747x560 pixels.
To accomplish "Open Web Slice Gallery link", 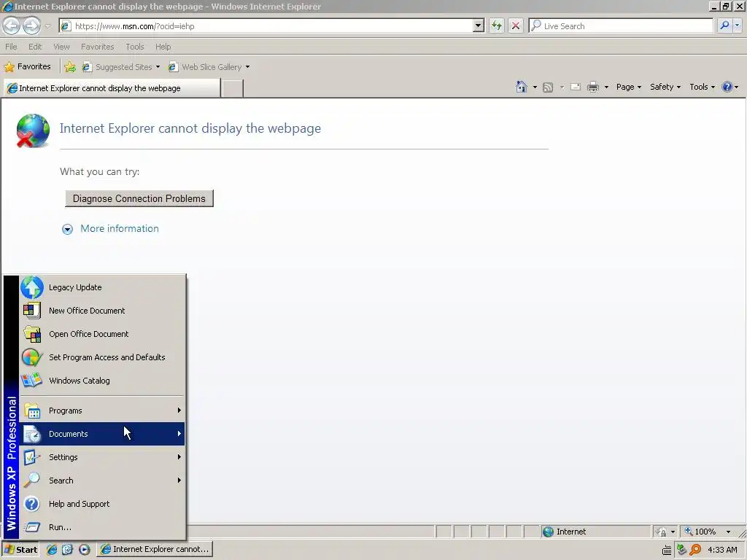I will [x=209, y=67].
